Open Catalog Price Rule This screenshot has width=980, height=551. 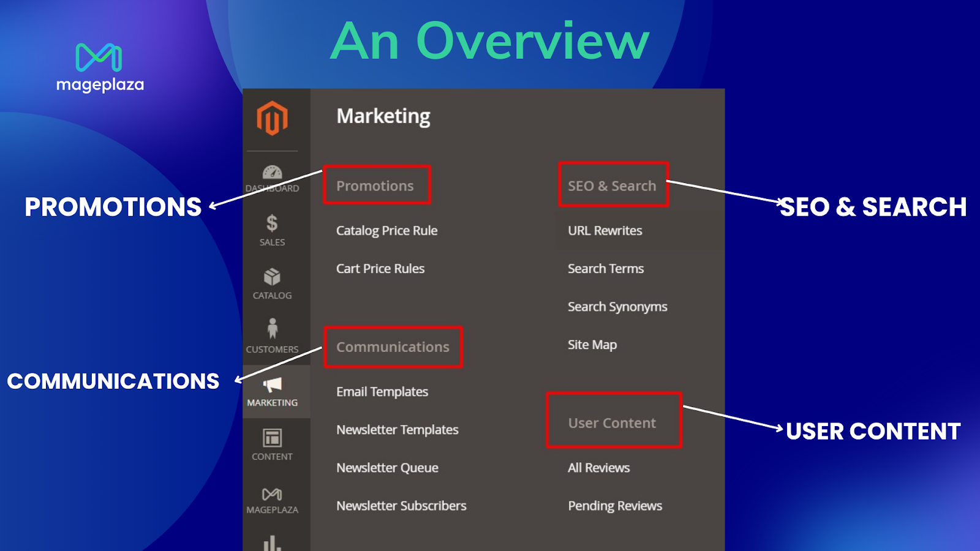[386, 231]
